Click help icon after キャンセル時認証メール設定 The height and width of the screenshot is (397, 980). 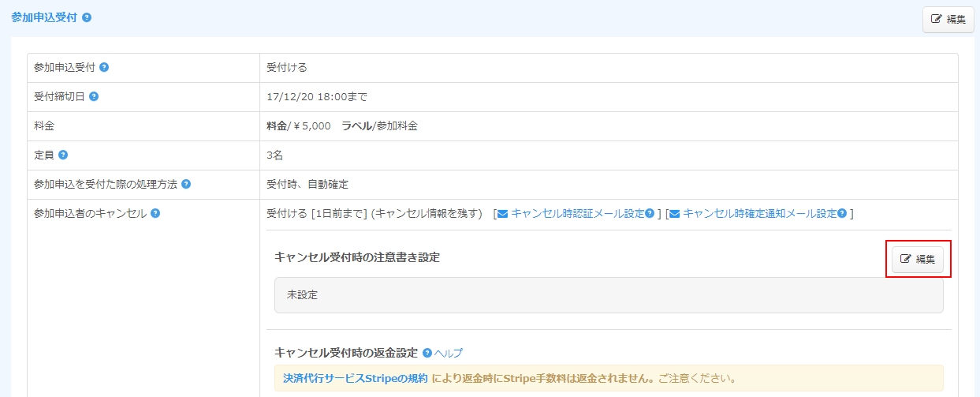click(650, 214)
